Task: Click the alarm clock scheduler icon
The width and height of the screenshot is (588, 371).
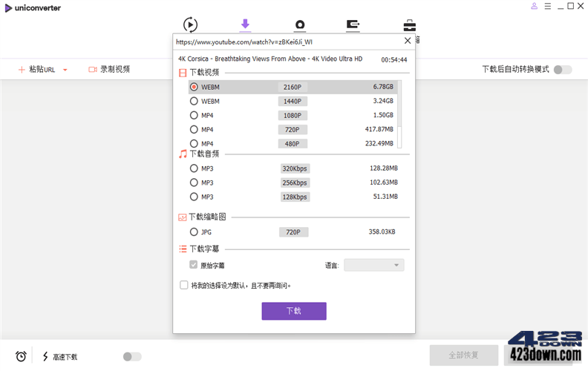Action: pyautogui.click(x=22, y=357)
